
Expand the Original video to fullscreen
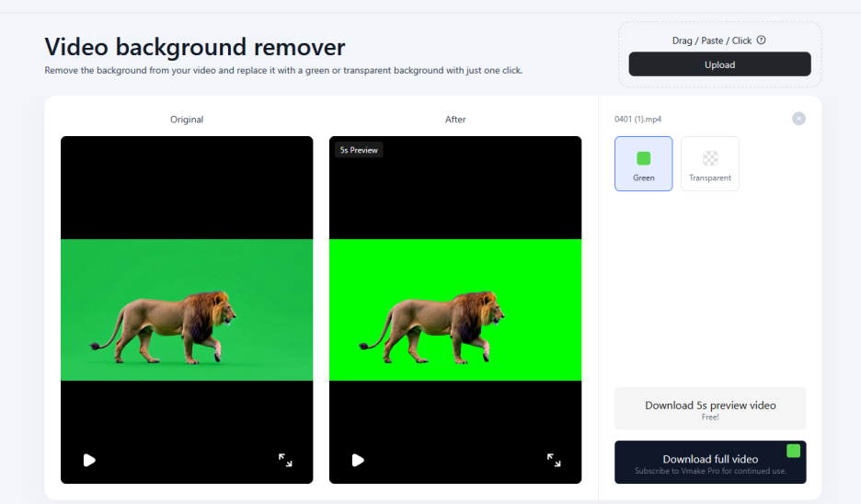285,460
